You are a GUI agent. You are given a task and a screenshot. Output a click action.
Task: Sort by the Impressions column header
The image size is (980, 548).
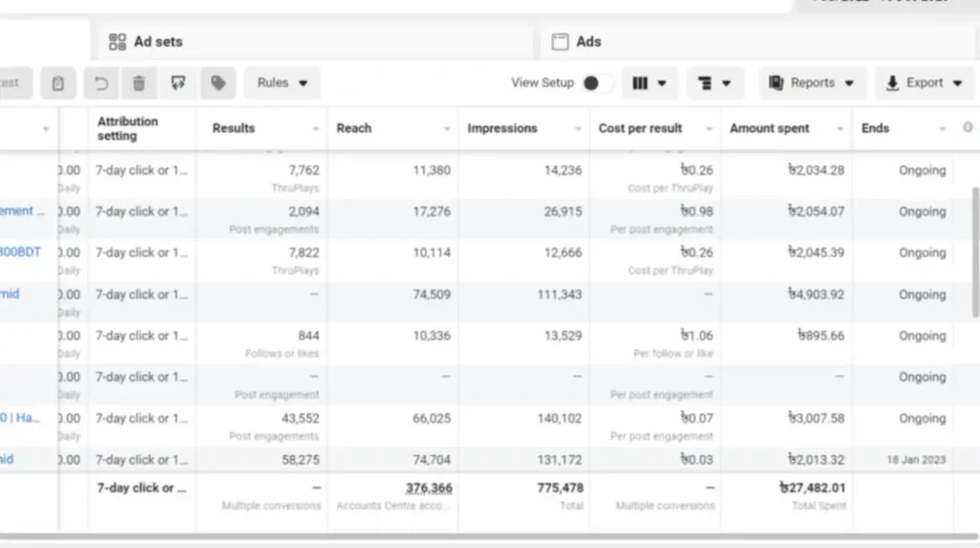[502, 128]
